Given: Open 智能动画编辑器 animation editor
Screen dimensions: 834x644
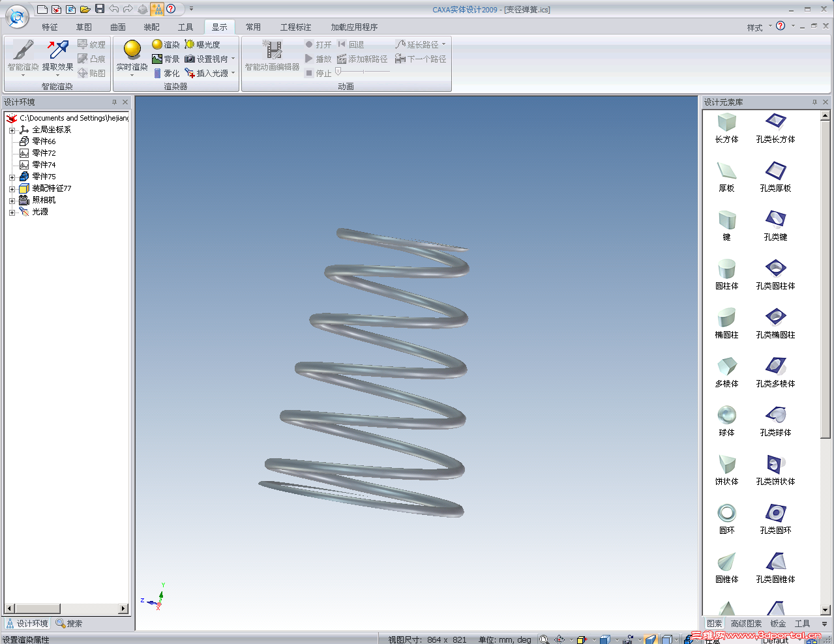Looking at the screenshot, I should 273,55.
